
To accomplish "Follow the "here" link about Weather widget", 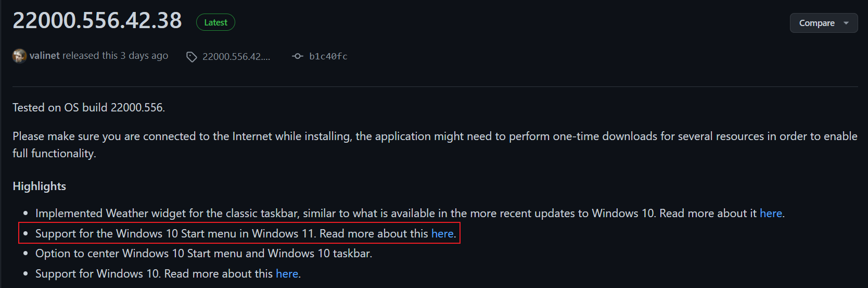I will pos(771,214).
